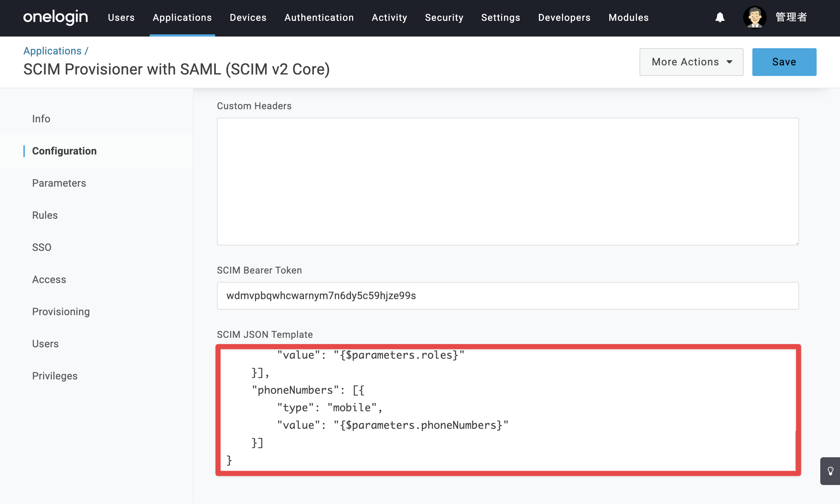The height and width of the screenshot is (504, 840).
Task: Go to the Applications breadcrumb link
Action: [53, 51]
